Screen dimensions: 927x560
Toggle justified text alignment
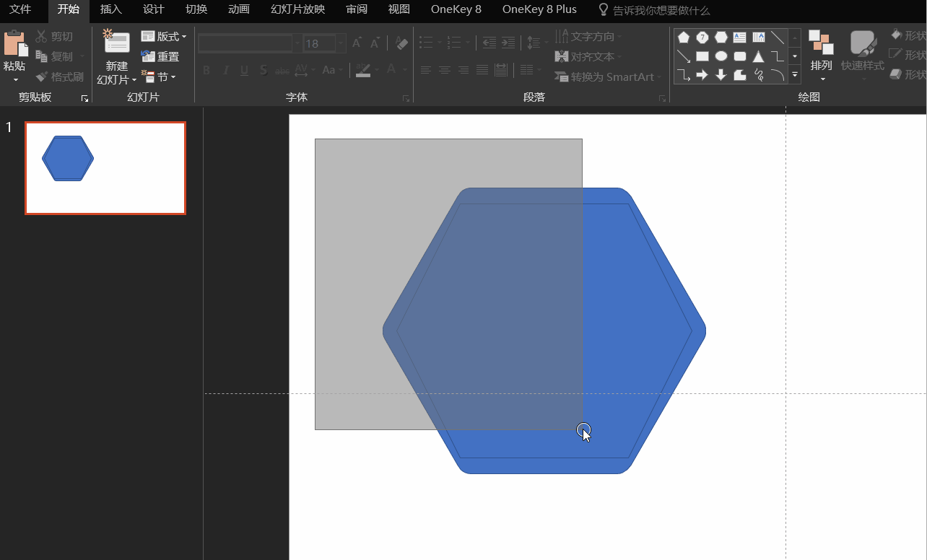coord(482,70)
